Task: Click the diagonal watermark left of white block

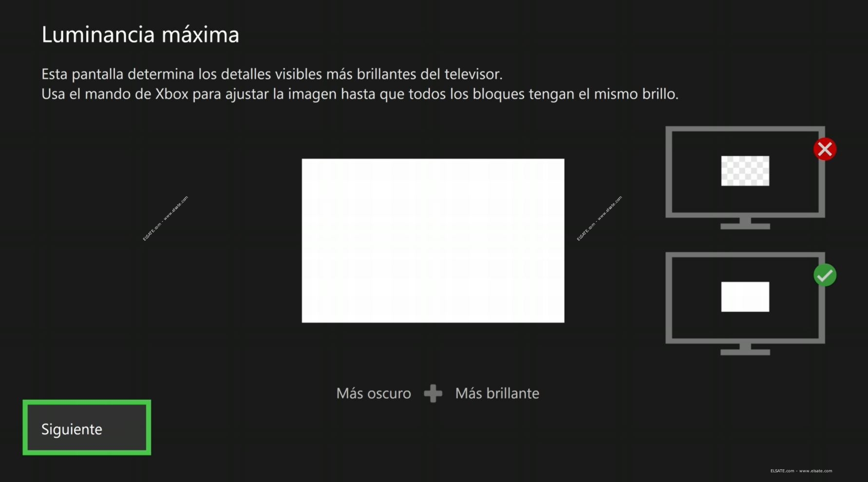Action: click(x=165, y=219)
